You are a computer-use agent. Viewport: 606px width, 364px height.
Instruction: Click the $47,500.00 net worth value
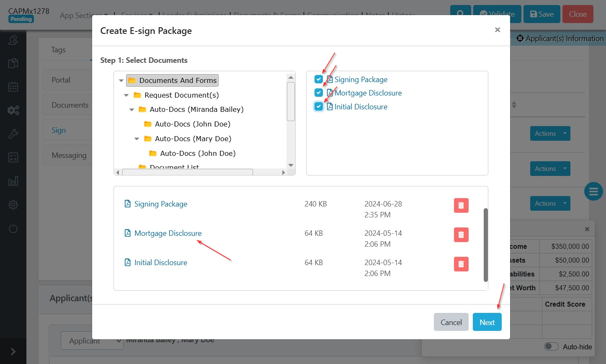pos(572,288)
